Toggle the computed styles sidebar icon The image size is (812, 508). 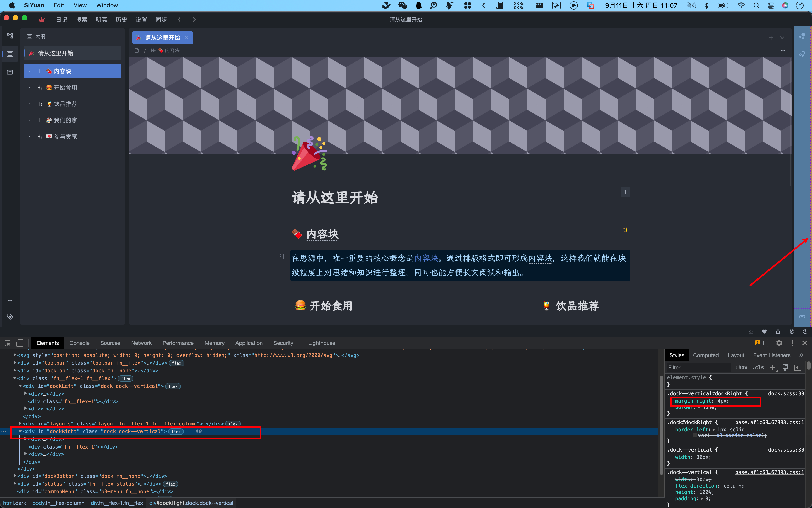[797, 368]
